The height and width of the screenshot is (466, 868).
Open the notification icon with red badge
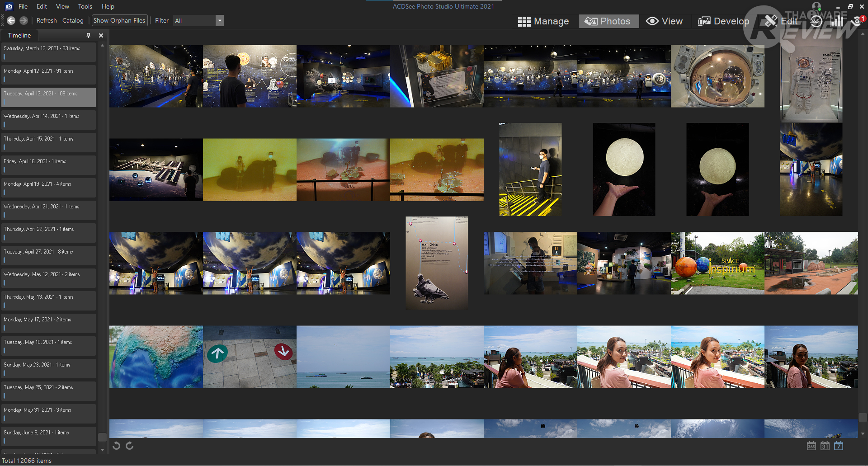858,21
